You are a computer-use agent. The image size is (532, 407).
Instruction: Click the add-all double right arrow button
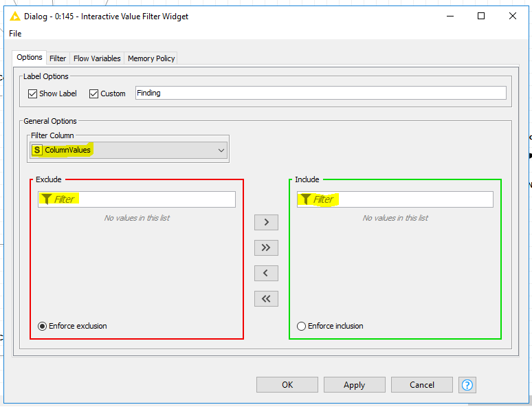tap(266, 247)
